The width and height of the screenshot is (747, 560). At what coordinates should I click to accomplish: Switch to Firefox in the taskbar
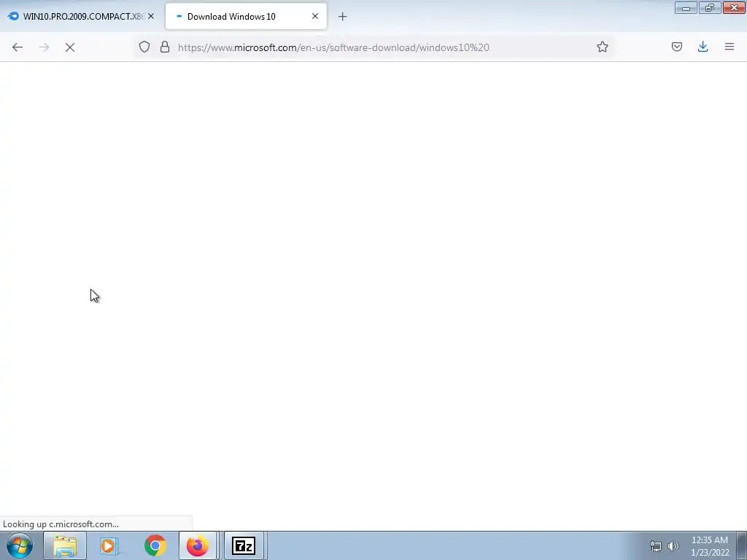(x=198, y=545)
